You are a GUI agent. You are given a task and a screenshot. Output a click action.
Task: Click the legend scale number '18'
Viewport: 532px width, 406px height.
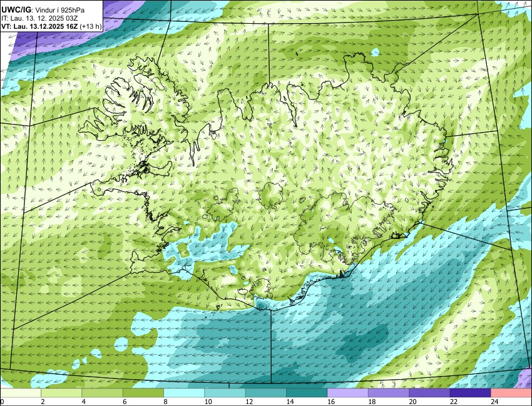372,402
